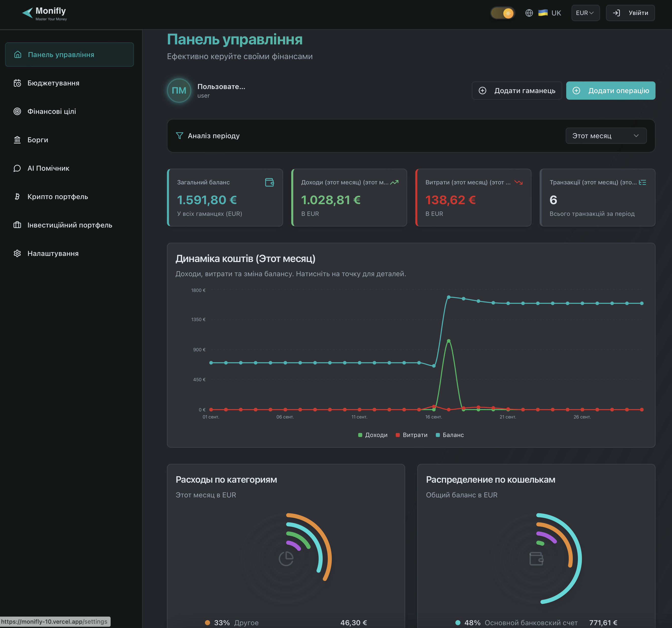Toggle the dark/light theme switch
The height and width of the screenshot is (628, 672).
pos(503,13)
